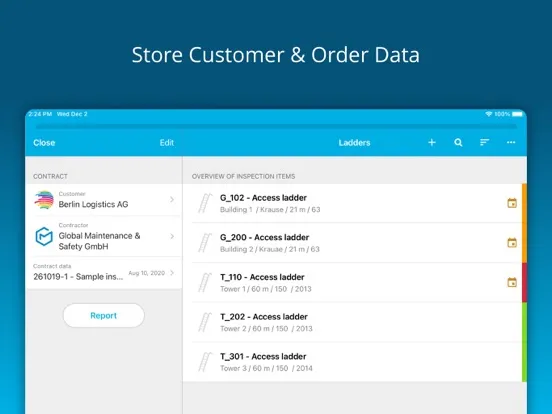Open search with the magnifier icon
The width and height of the screenshot is (552, 414).
click(x=458, y=143)
